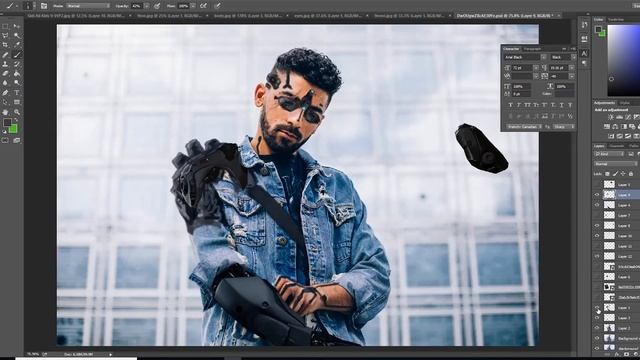Open the Brush panel toggle in options bar
Screen dimensions: 640x360
point(44,6)
